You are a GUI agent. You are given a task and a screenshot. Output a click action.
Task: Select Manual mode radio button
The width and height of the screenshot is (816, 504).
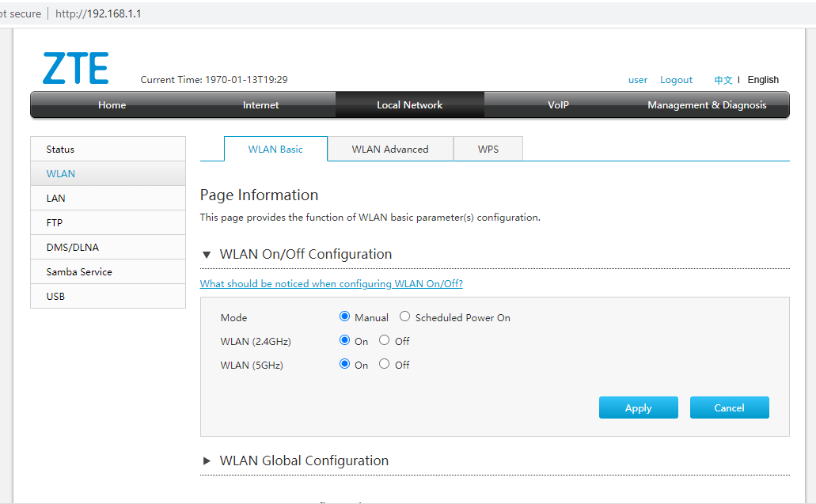(x=344, y=316)
